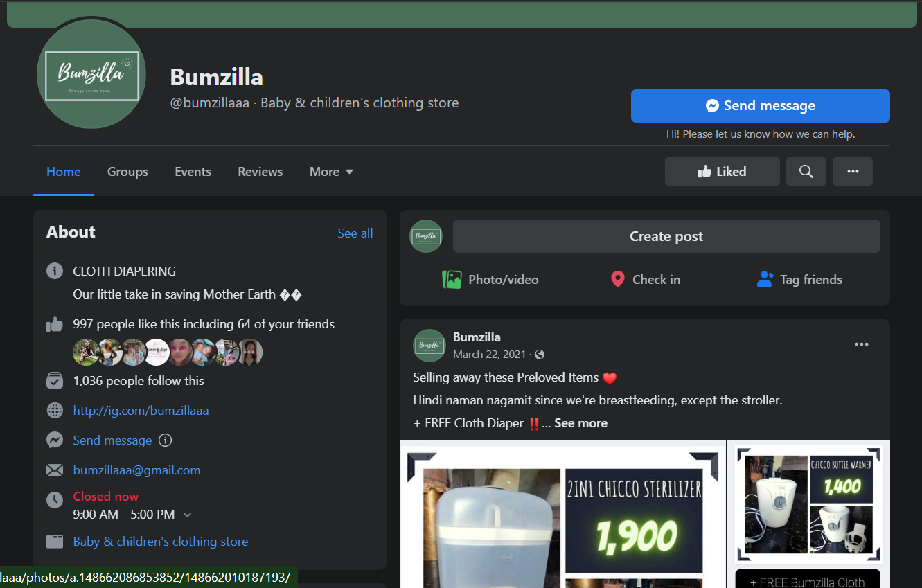Open the page options ellipsis menu
Image resolution: width=922 pixels, height=588 pixels.
[x=853, y=172]
